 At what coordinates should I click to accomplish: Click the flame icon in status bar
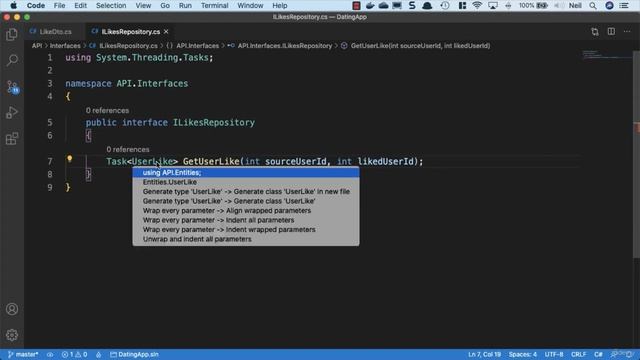tap(98, 354)
